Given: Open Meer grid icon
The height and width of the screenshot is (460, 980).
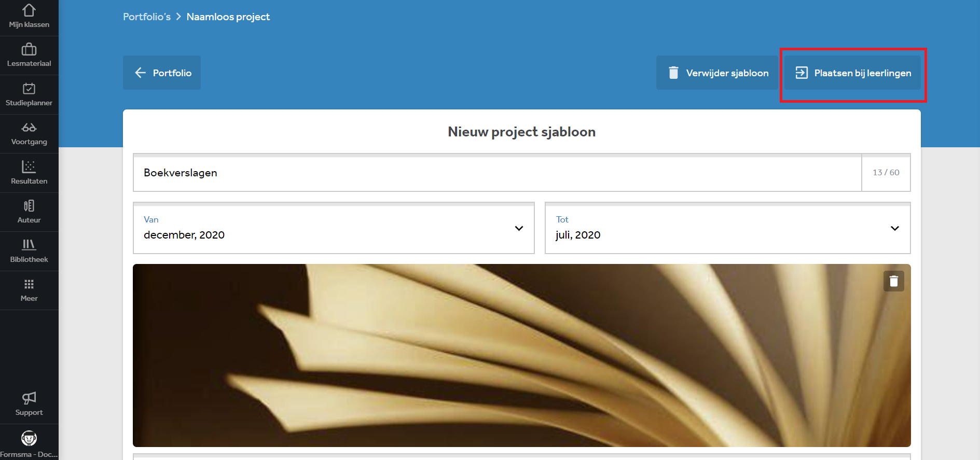Looking at the screenshot, I should [x=29, y=284].
